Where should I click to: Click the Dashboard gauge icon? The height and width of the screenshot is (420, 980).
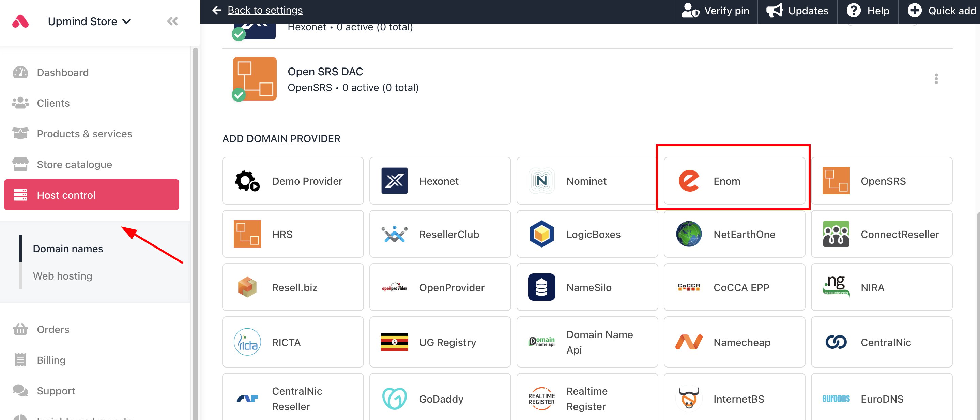pyautogui.click(x=20, y=72)
